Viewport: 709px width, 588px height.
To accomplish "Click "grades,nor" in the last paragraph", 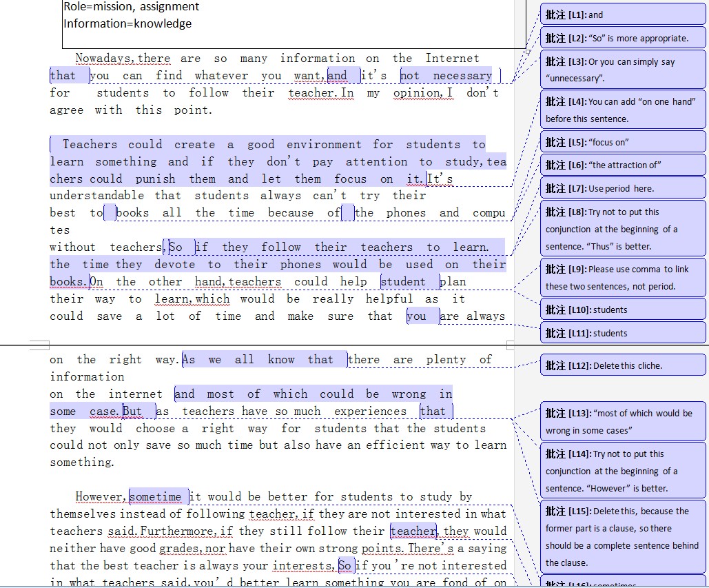I will (x=192, y=548).
